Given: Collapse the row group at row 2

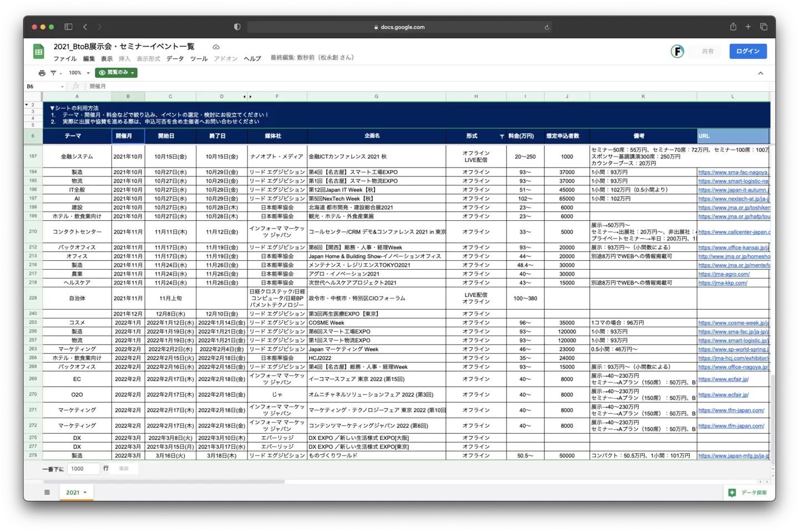Looking at the screenshot, I should pyautogui.click(x=27, y=105).
